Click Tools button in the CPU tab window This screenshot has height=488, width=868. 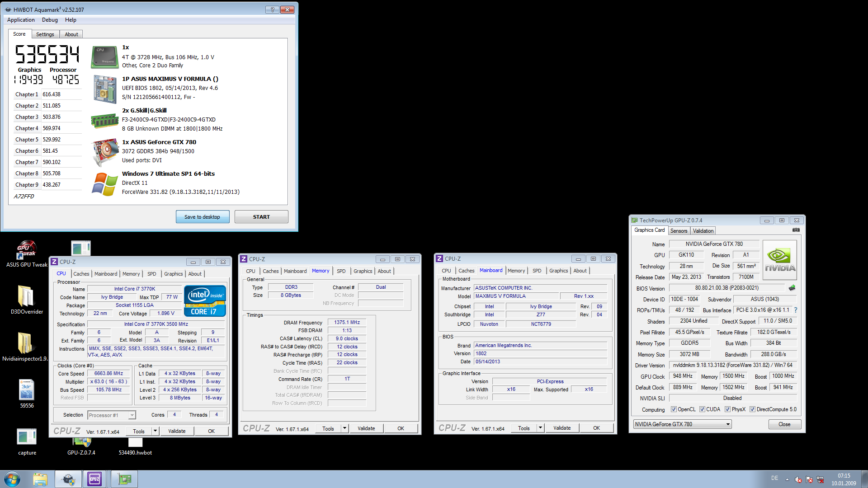[x=139, y=431]
